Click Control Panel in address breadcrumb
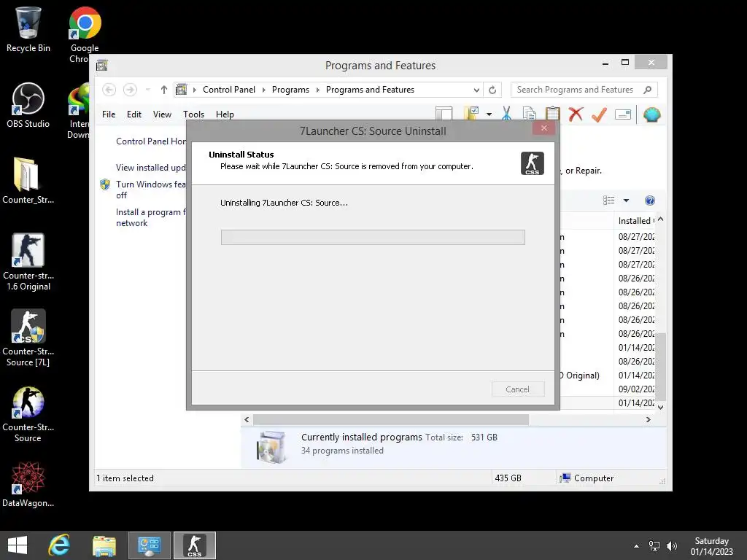Viewport: 747px width, 560px height. 228,90
